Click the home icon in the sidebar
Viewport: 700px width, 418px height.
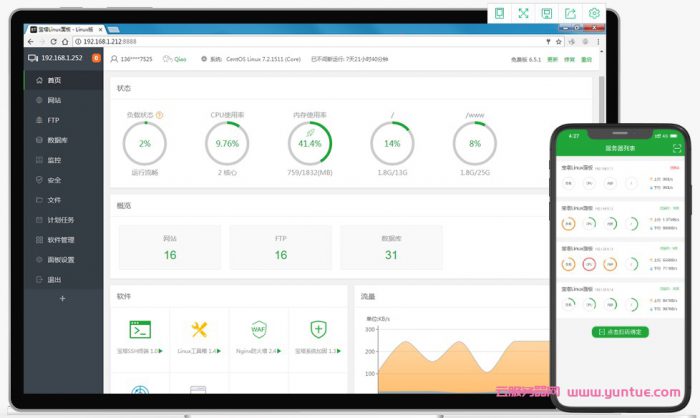(x=39, y=80)
